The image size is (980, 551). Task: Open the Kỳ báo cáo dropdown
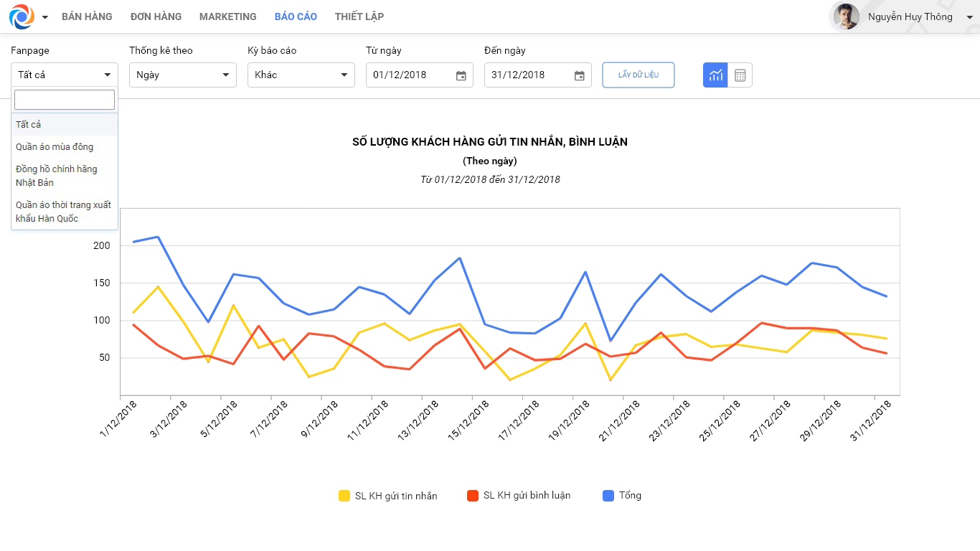pos(301,75)
